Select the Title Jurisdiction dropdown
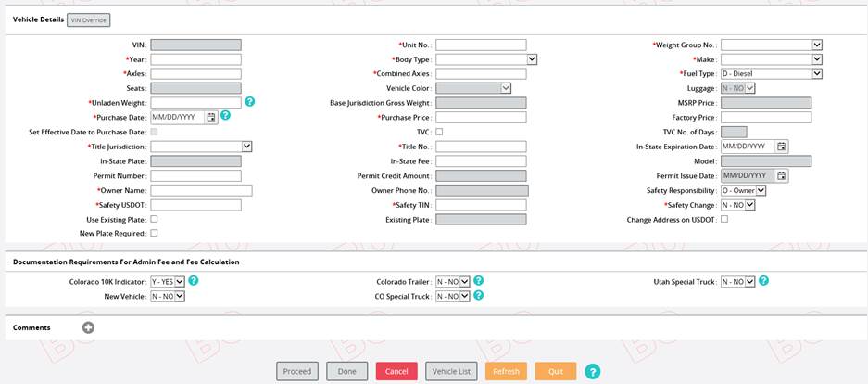868x384 pixels. coord(201,147)
